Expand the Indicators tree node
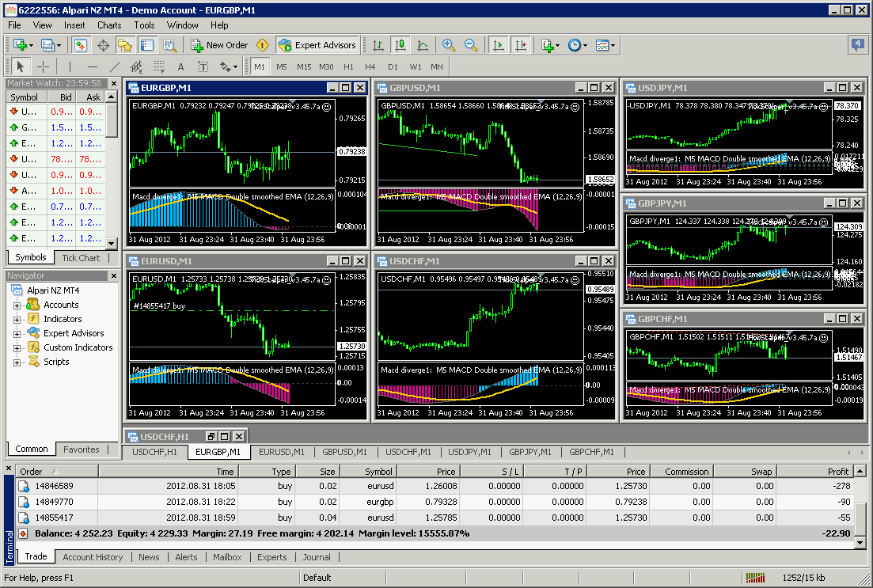 point(17,319)
